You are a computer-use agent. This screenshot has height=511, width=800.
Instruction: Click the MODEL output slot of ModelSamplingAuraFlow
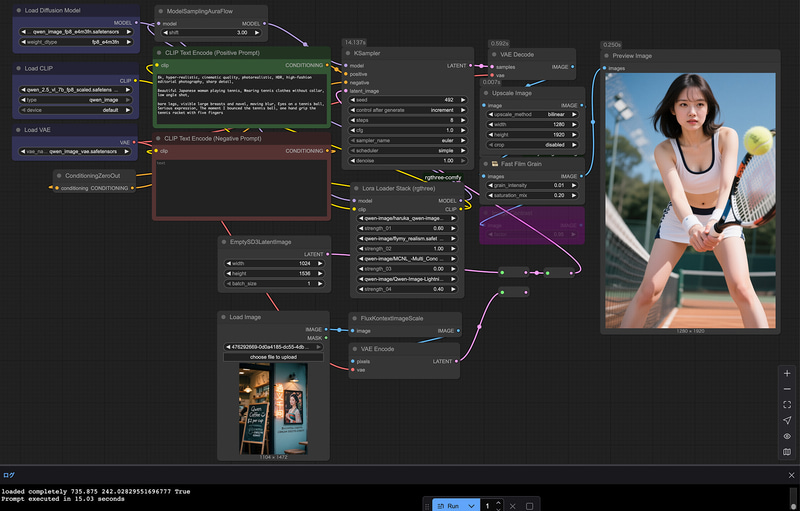[x=264, y=23]
